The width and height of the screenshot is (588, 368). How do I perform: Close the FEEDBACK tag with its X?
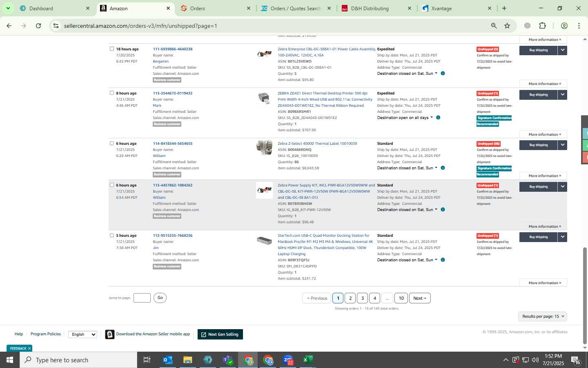coord(29,348)
